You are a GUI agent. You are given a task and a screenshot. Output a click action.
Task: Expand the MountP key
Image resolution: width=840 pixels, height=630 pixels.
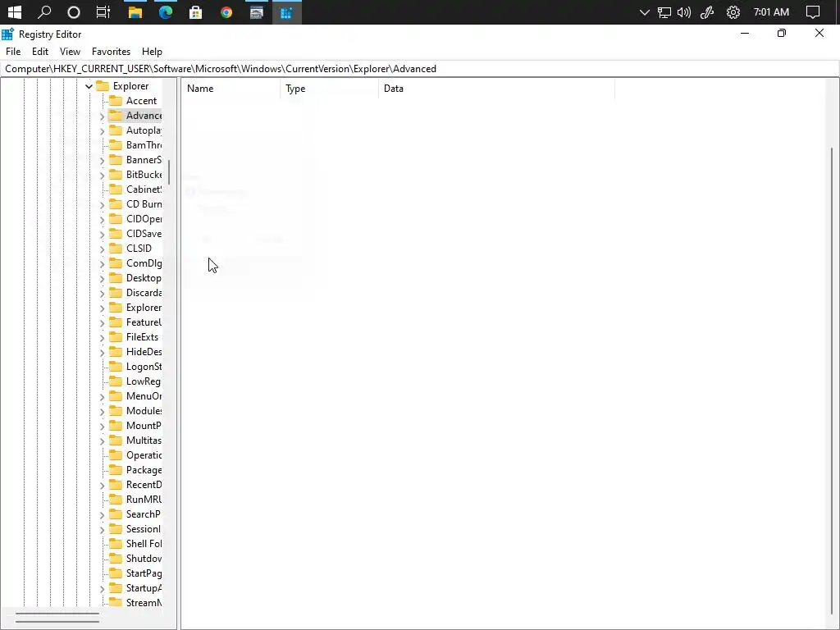tap(102, 427)
